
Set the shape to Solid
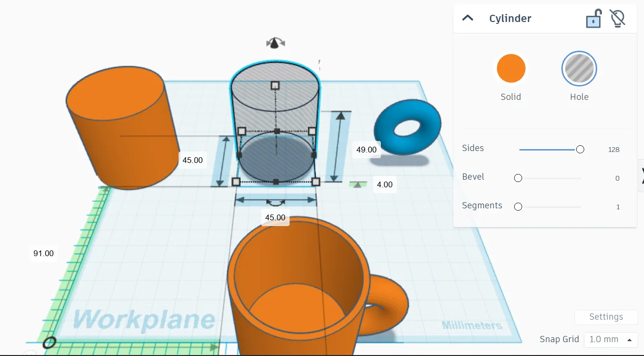tap(511, 68)
